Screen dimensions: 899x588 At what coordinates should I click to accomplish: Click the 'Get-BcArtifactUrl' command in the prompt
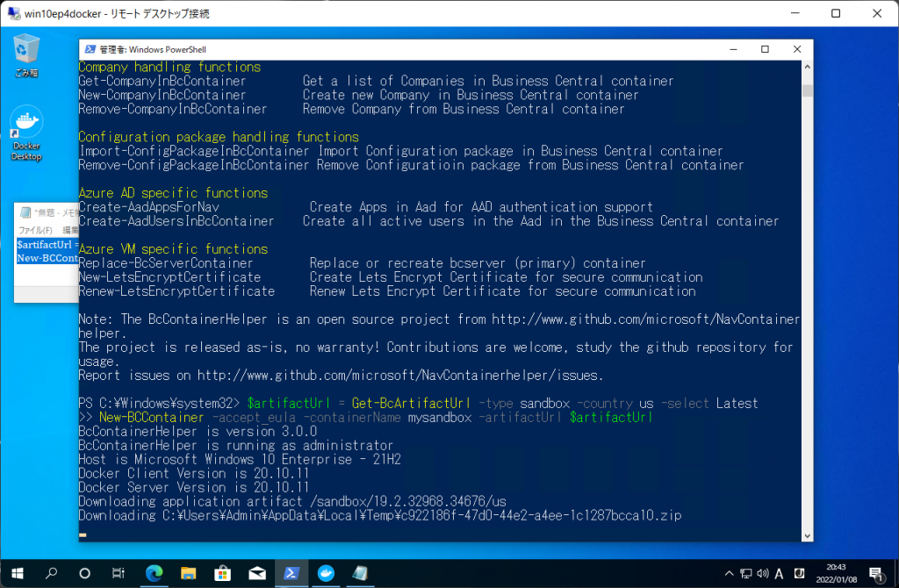point(411,404)
